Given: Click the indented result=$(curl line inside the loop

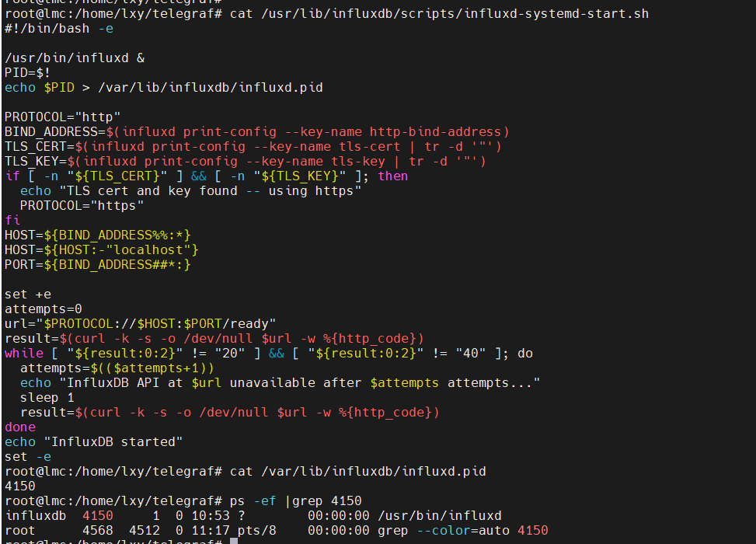Looking at the screenshot, I should (x=230, y=413).
